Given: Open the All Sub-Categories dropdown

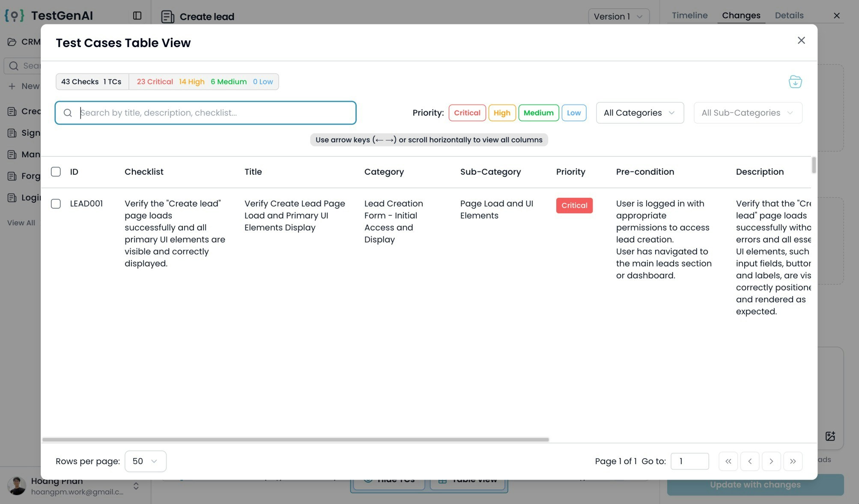Looking at the screenshot, I should (x=747, y=113).
